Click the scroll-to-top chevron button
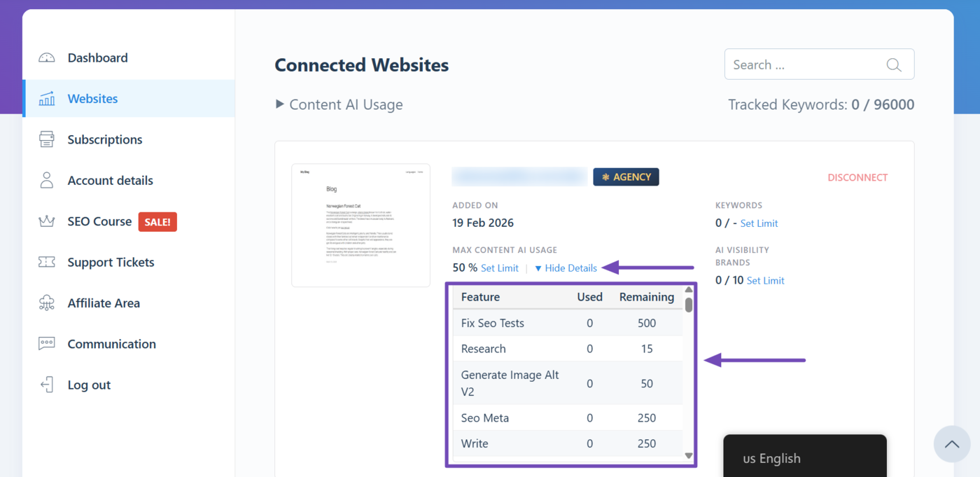This screenshot has width=980, height=477. tap(952, 444)
